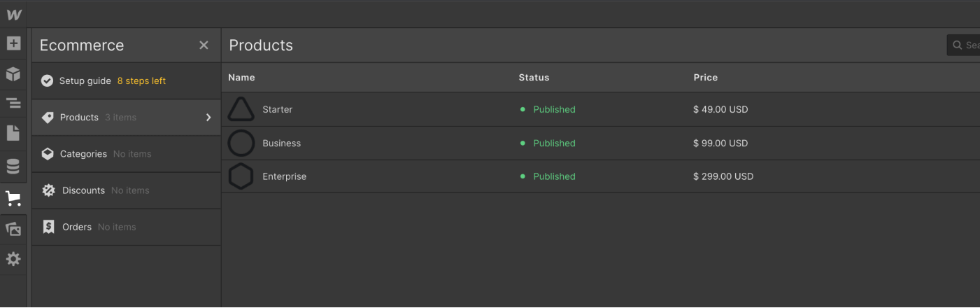
Task: Click the Business product circle thumbnail
Action: pos(241,143)
